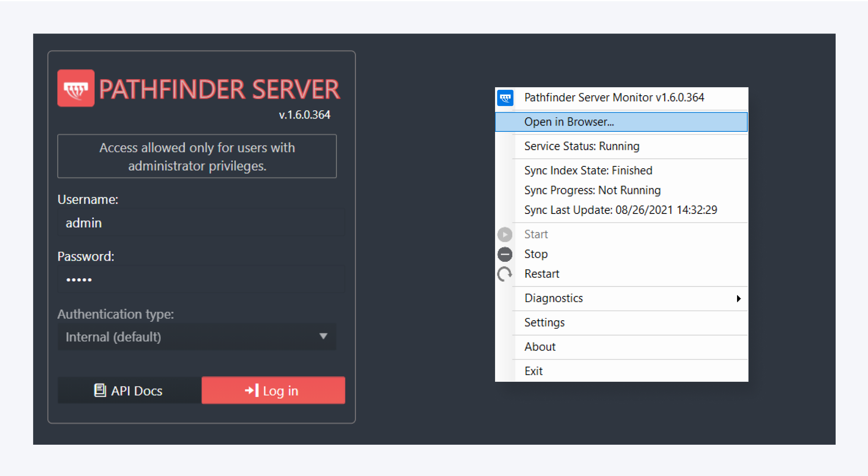Click the Stop minus-circle icon
The width and height of the screenshot is (868, 476).
(x=505, y=254)
